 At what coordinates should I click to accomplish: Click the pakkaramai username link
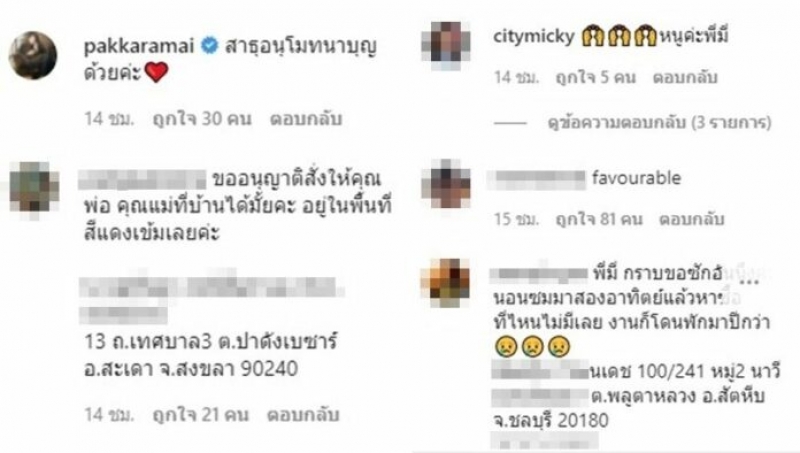pos(139,46)
